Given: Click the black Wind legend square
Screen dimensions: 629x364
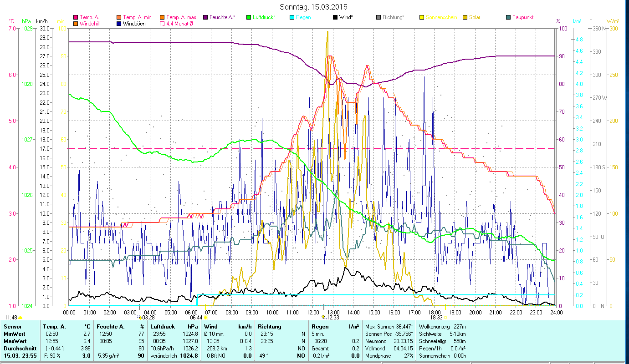Looking at the screenshot, I should 335,17.
